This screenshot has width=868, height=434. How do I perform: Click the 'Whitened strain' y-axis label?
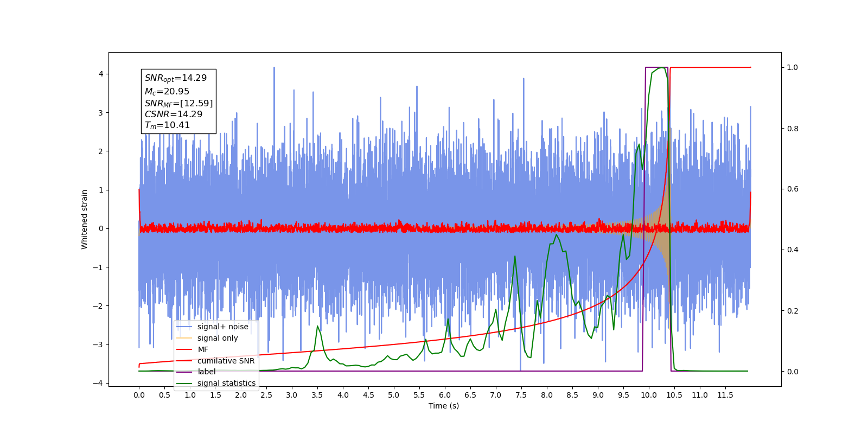click(x=84, y=219)
